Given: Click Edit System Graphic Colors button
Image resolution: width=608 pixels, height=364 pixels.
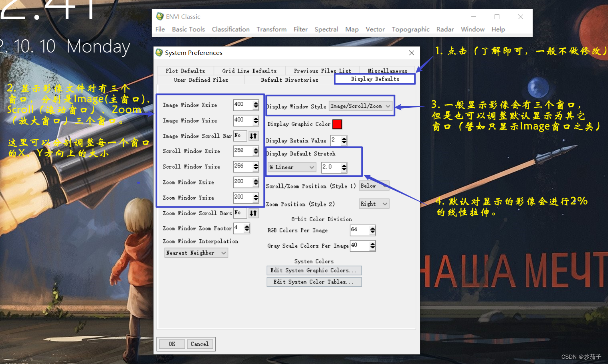Looking at the screenshot, I should coord(314,270).
